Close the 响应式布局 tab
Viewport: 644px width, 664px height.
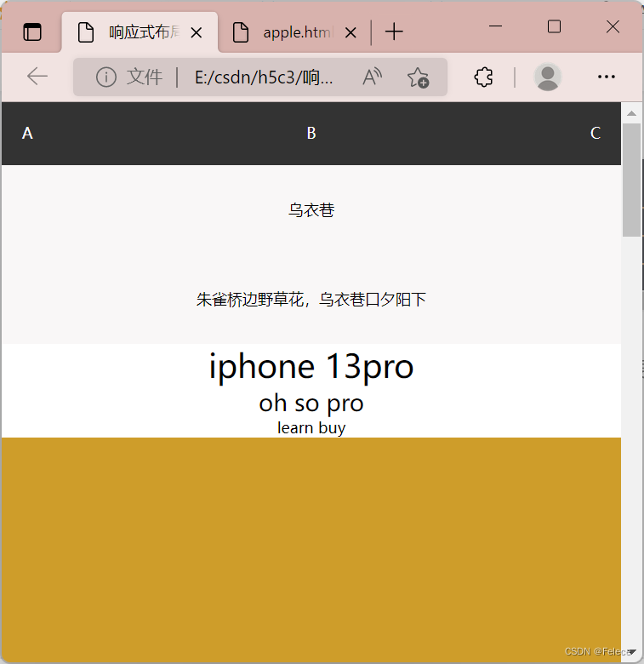[x=197, y=32]
